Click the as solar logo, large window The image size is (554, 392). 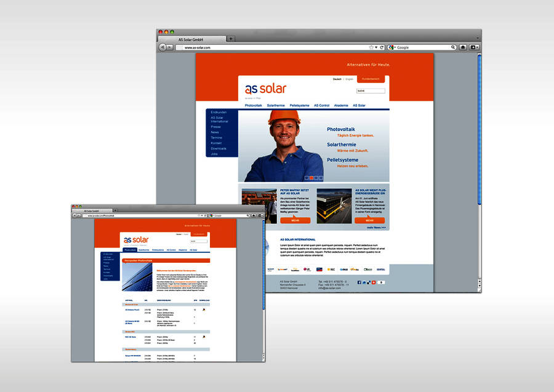266,89
